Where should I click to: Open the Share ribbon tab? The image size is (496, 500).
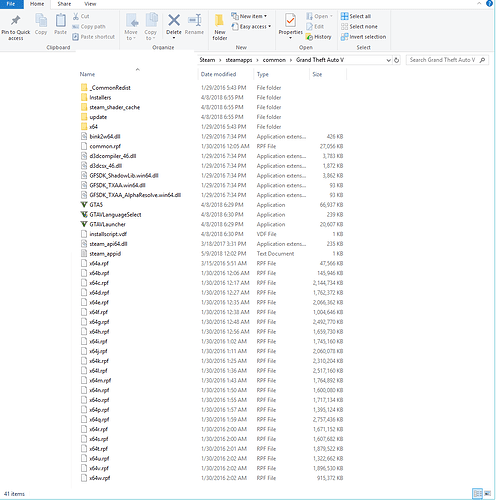tap(64, 4)
